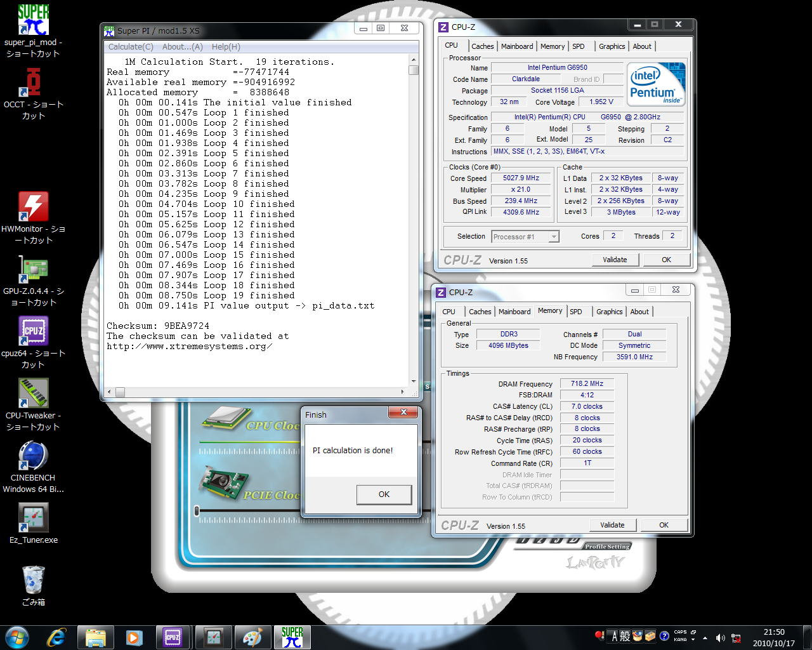Open the network status tray icon

(736, 637)
